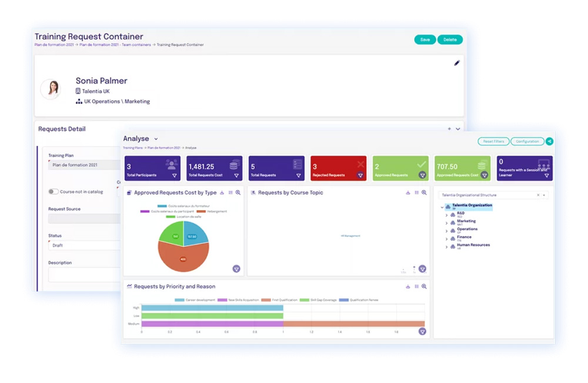Click the Save button
Screen dimensions: 588x383
click(425, 39)
